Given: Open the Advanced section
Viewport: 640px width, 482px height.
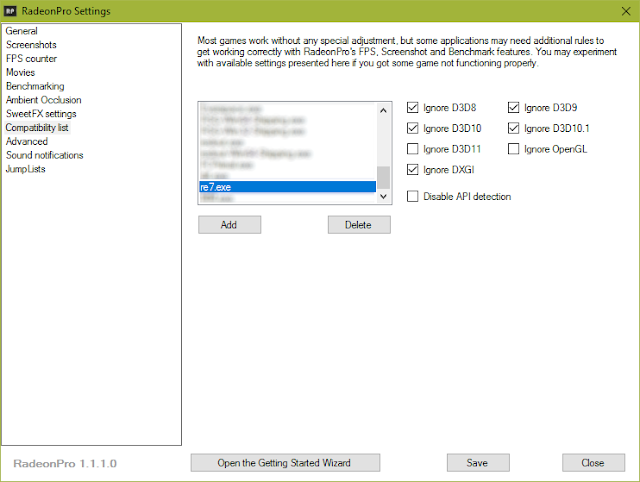Looking at the screenshot, I should pos(27,142).
